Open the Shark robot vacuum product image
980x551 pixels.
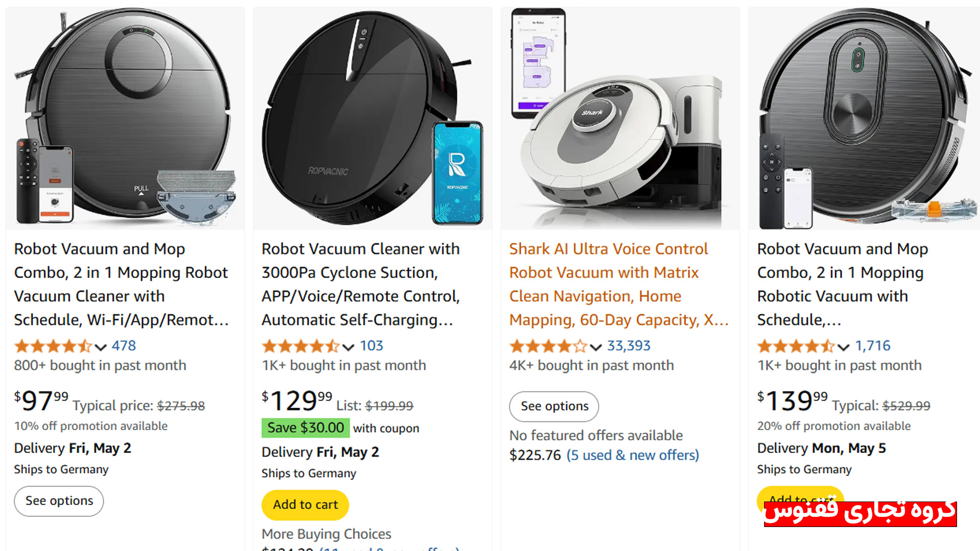[x=620, y=118]
